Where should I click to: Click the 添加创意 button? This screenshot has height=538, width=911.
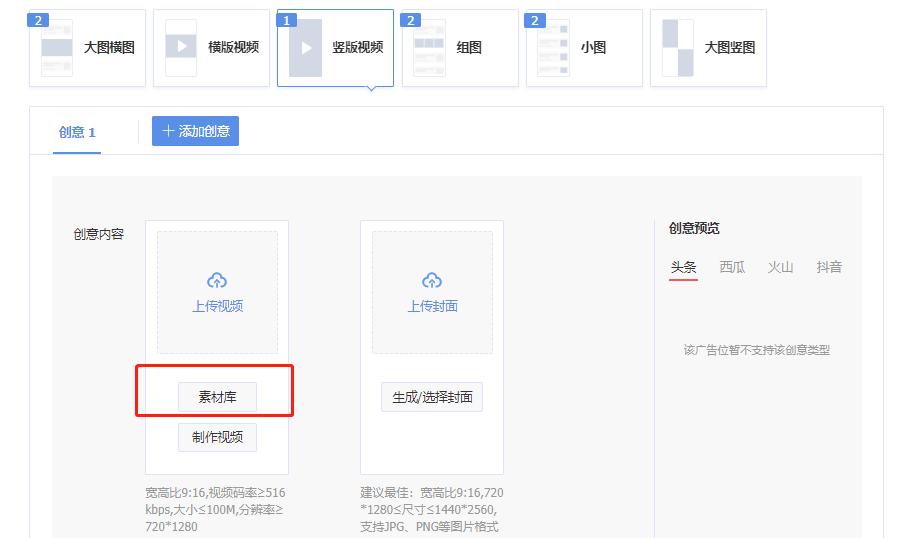point(195,131)
